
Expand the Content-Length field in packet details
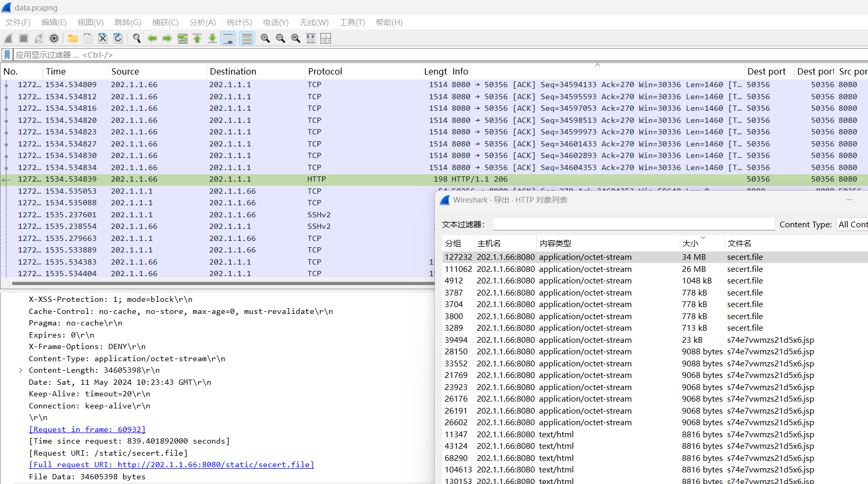20,370
